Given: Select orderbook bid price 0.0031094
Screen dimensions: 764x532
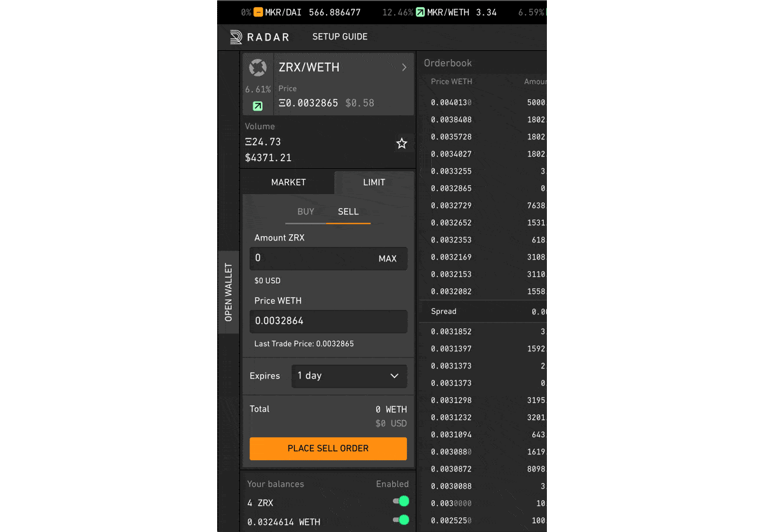Looking at the screenshot, I should [x=451, y=435].
